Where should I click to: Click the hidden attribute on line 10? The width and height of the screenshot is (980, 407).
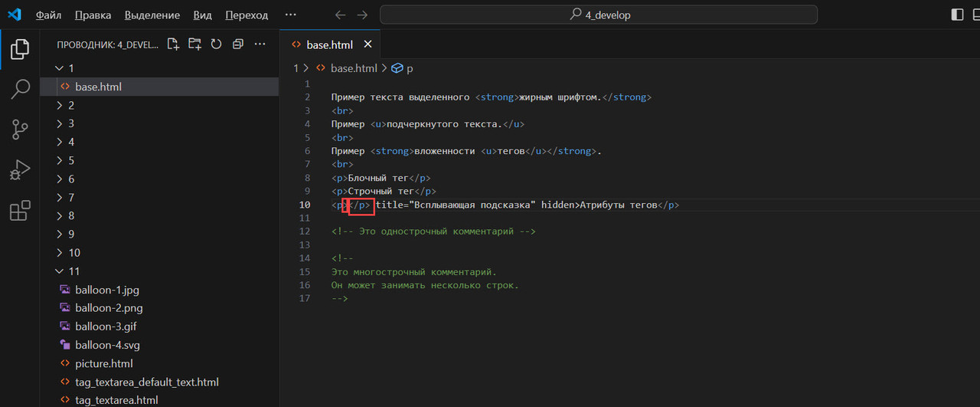(x=557, y=205)
